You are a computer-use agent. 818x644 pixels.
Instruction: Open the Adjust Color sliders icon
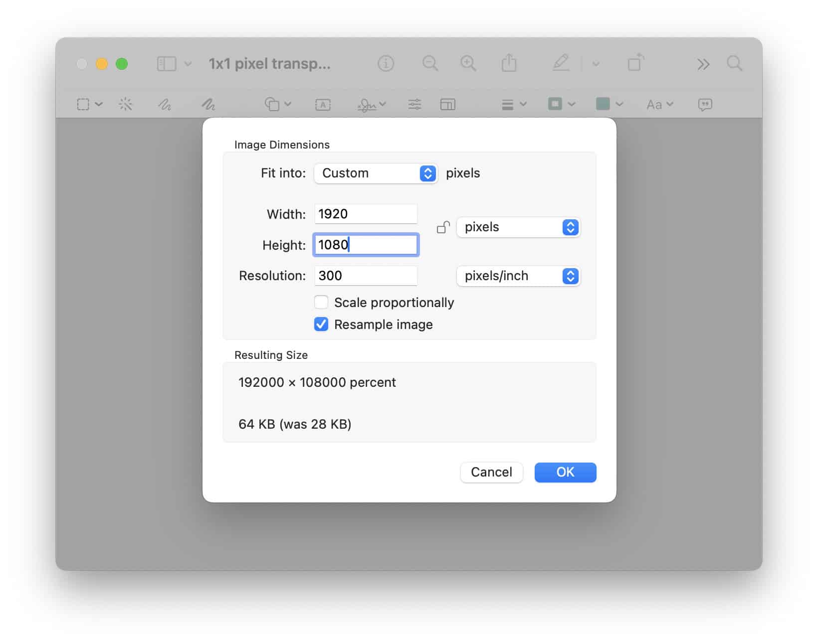[x=414, y=104]
